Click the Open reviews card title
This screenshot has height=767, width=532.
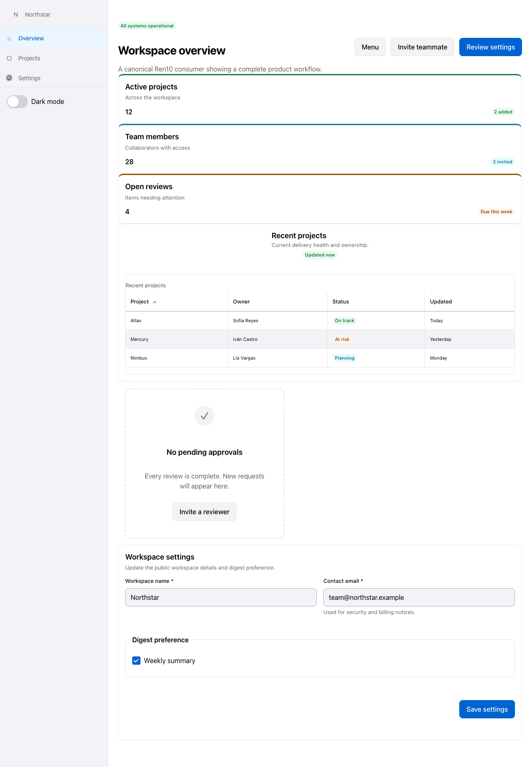149,187
